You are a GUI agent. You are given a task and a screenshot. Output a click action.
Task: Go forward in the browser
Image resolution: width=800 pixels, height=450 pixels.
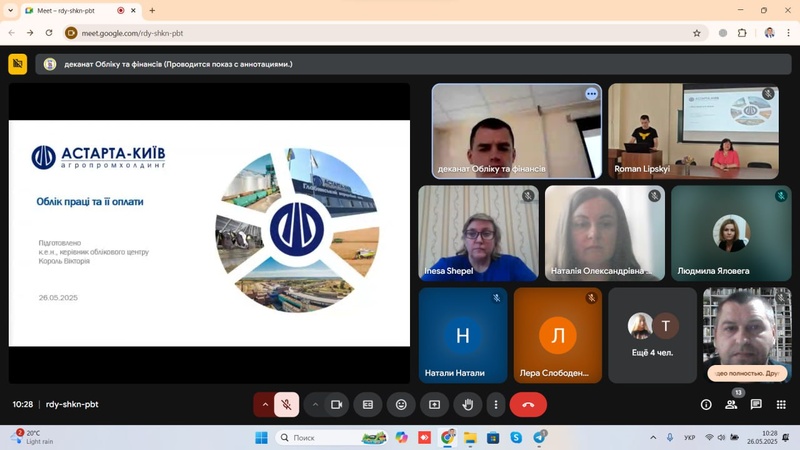[30, 33]
